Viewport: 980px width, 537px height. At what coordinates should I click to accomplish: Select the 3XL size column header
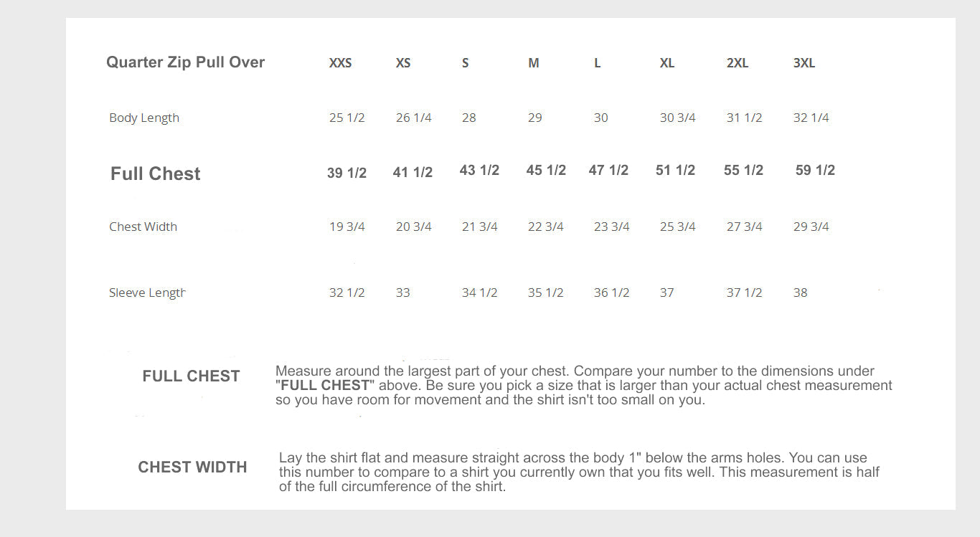[804, 63]
